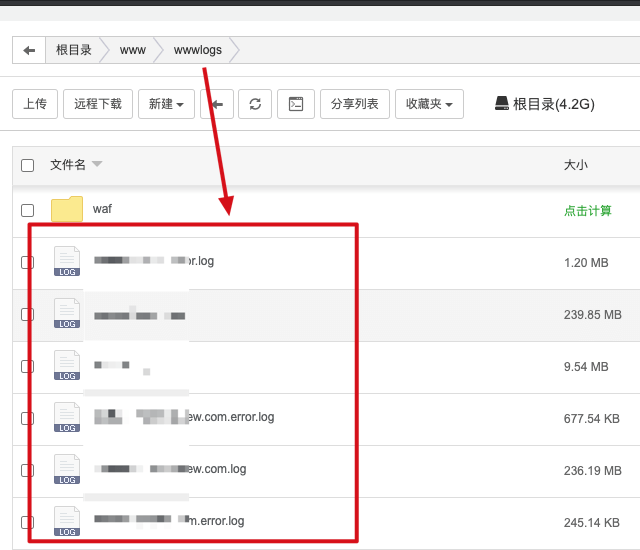Image resolution: width=640 pixels, height=550 pixels.
Task: Refresh the file list
Action: coord(256,104)
